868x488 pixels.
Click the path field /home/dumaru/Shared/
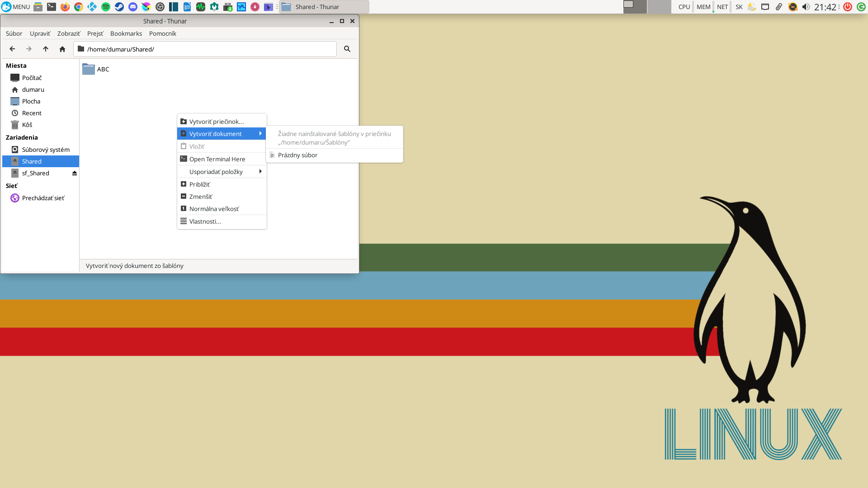tap(205, 49)
